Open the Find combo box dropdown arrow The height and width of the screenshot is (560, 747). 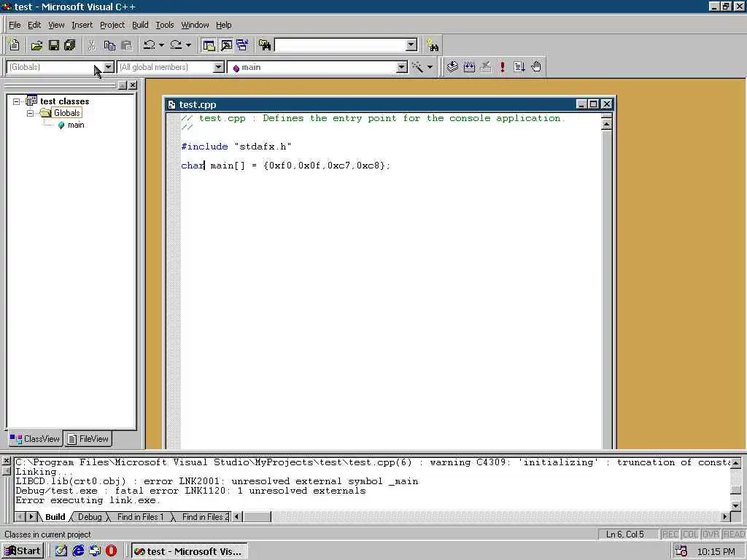click(411, 45)
